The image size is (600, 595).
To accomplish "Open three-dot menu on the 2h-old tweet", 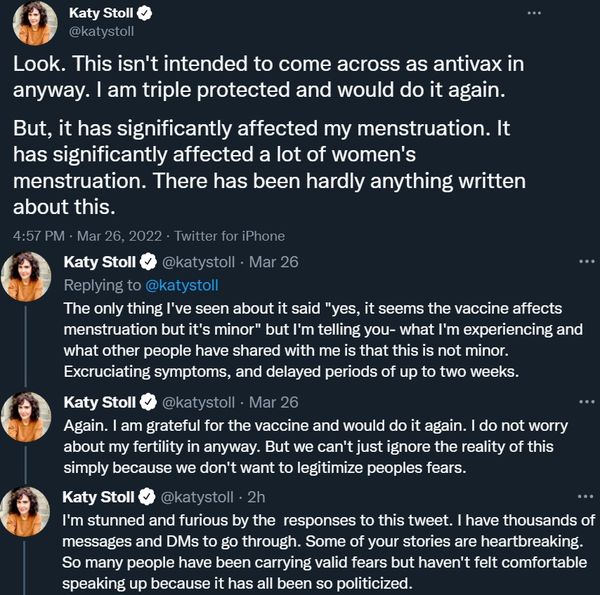I will point(586,497).
